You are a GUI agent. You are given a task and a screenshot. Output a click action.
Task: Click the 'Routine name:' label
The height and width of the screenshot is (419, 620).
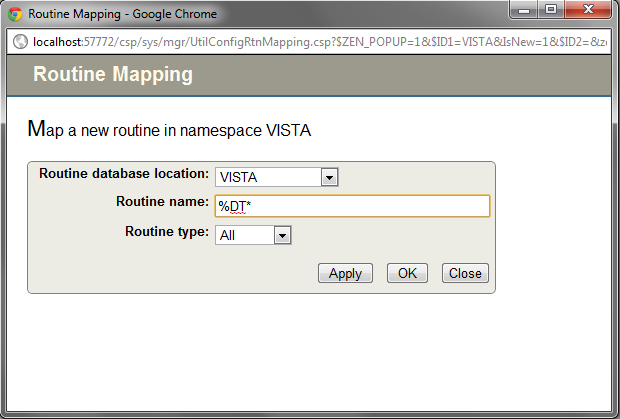(162, 202)
